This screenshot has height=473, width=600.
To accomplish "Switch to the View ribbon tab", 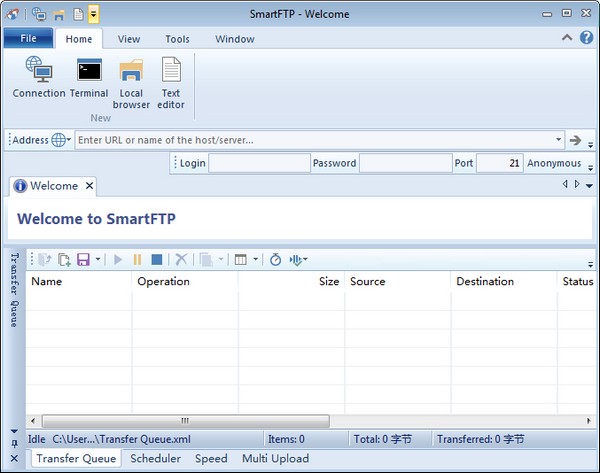I will (x=129, y=40).
